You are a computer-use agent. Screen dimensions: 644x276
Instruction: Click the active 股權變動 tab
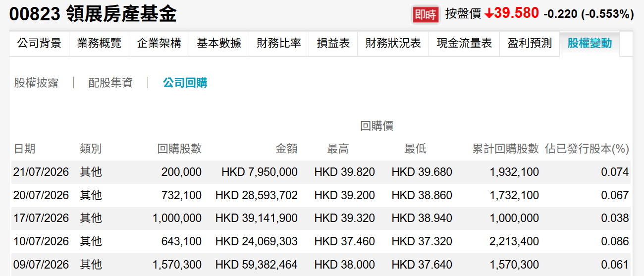coord(590,43)
